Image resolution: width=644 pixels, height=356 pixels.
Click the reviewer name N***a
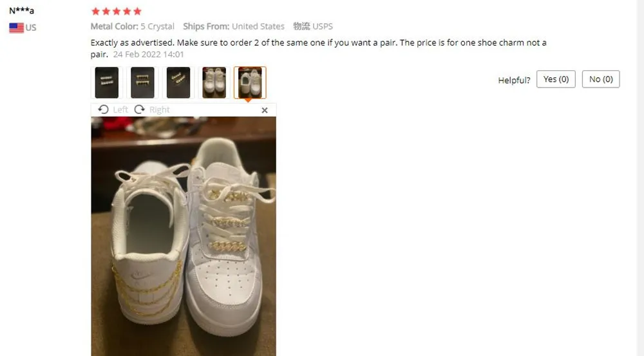tap(21, 11)
